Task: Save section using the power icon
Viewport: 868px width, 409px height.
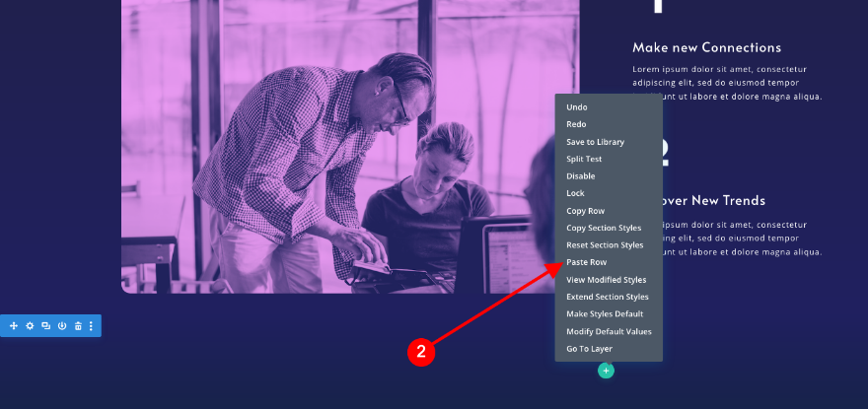Action: point(62,326)
